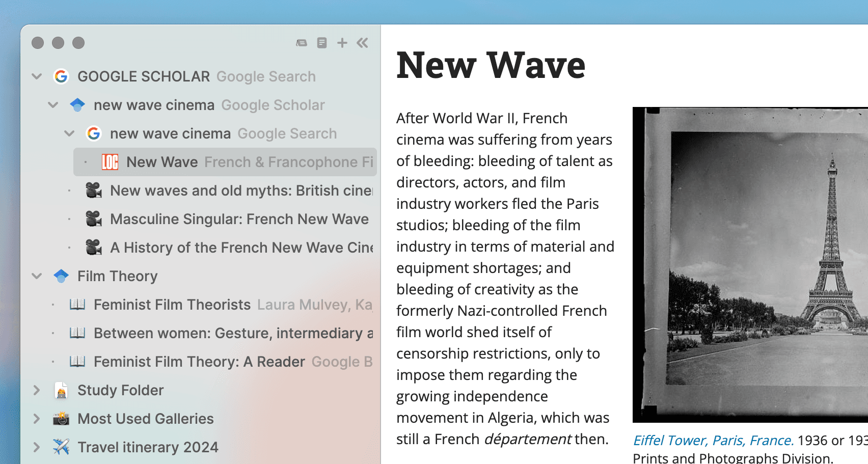Open the Eiffel Tower, Paris, France link
Viewport: 868px width, 464px height.
713,440
